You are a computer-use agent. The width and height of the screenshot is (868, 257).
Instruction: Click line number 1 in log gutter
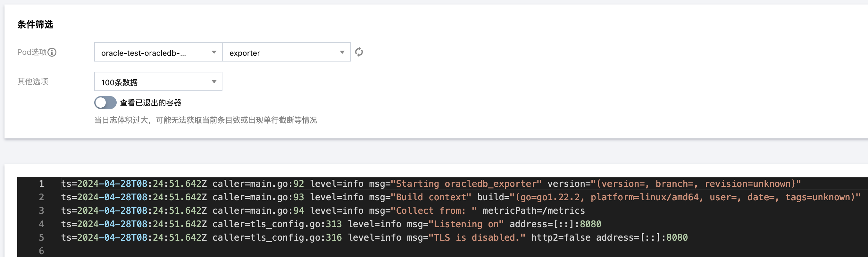click(41, 184)
